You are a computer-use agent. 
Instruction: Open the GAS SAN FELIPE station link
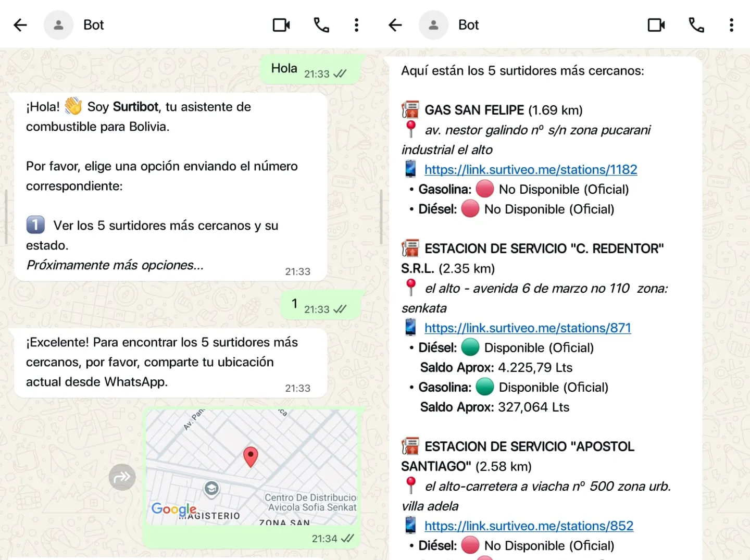coord(531,169)
